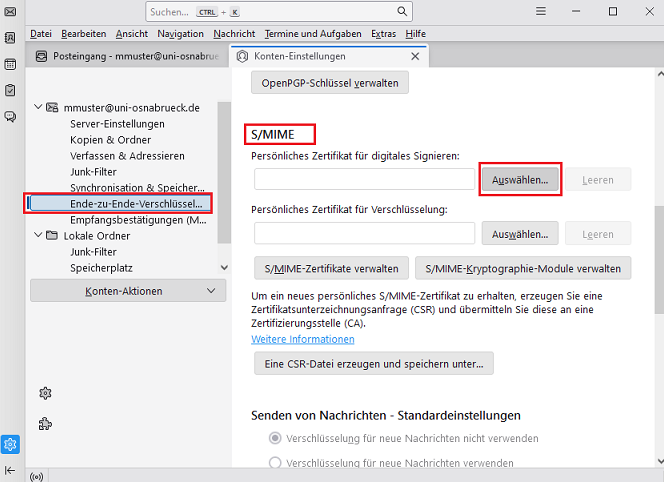The width and height of the screenshot is (664, 482).
Task: Click the encryption certificate text field
Action: [364, 234]
